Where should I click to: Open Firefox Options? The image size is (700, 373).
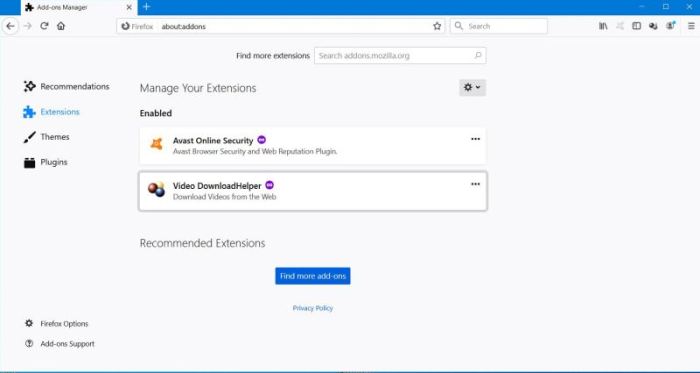56,324
